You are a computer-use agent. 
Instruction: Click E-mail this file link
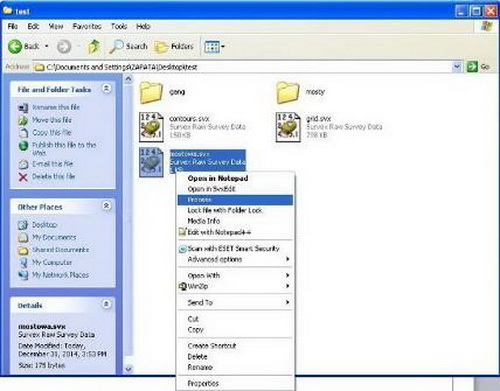click(x=52, y=164)
